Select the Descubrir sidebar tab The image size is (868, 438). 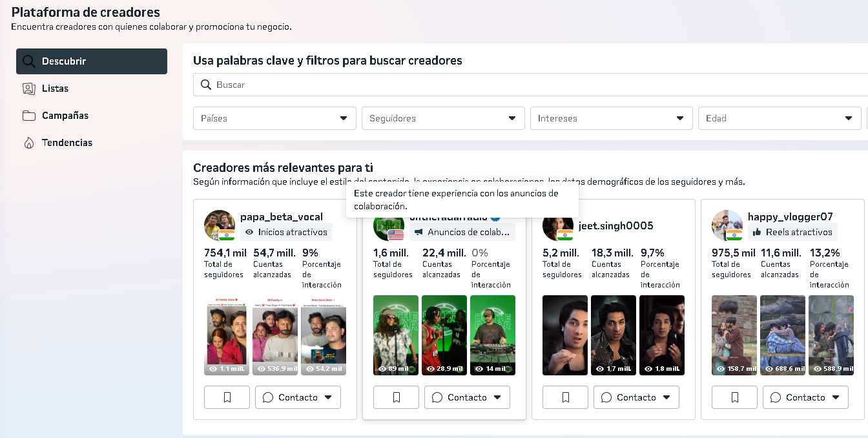coord(92,61)
